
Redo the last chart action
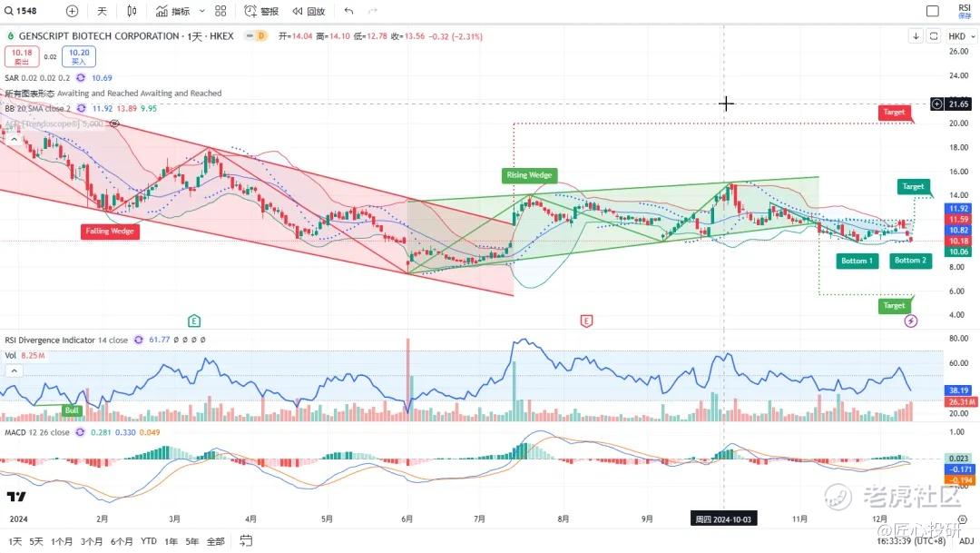(373, 11)
